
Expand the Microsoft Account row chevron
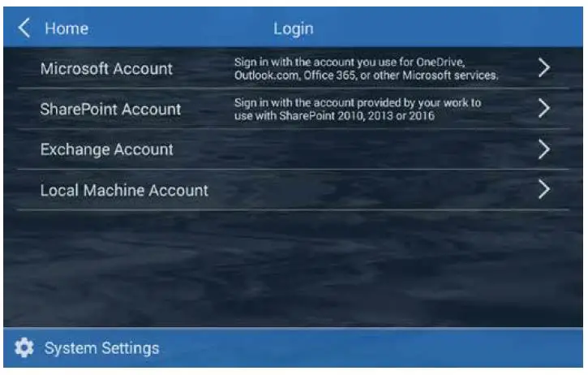pyautogui.click(x=544, y=68)
